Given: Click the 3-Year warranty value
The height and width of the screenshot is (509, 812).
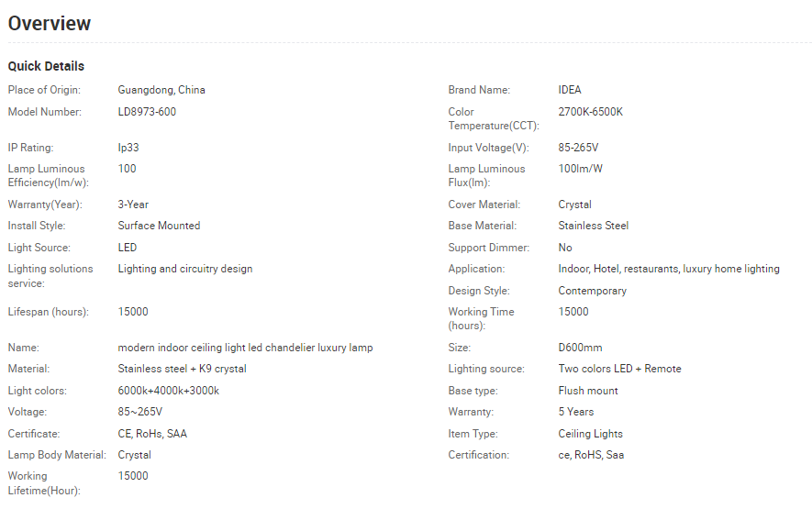Looking at the screenshot, I should (x=133, y=205).
